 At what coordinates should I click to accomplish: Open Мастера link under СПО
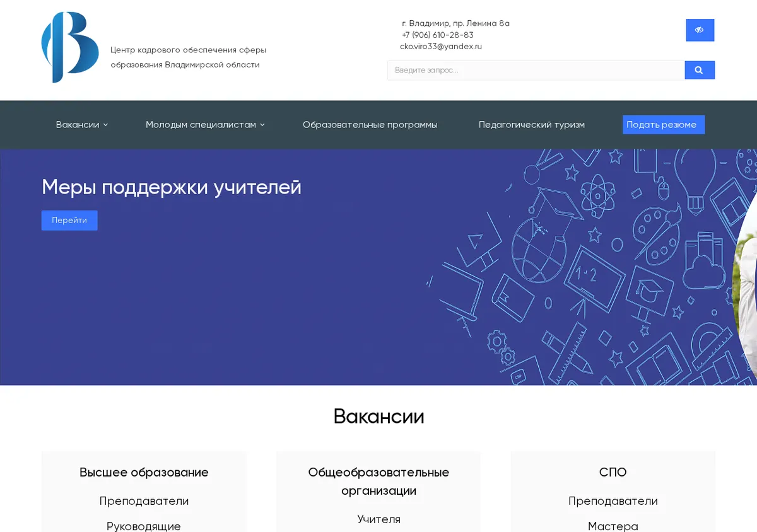613,526
